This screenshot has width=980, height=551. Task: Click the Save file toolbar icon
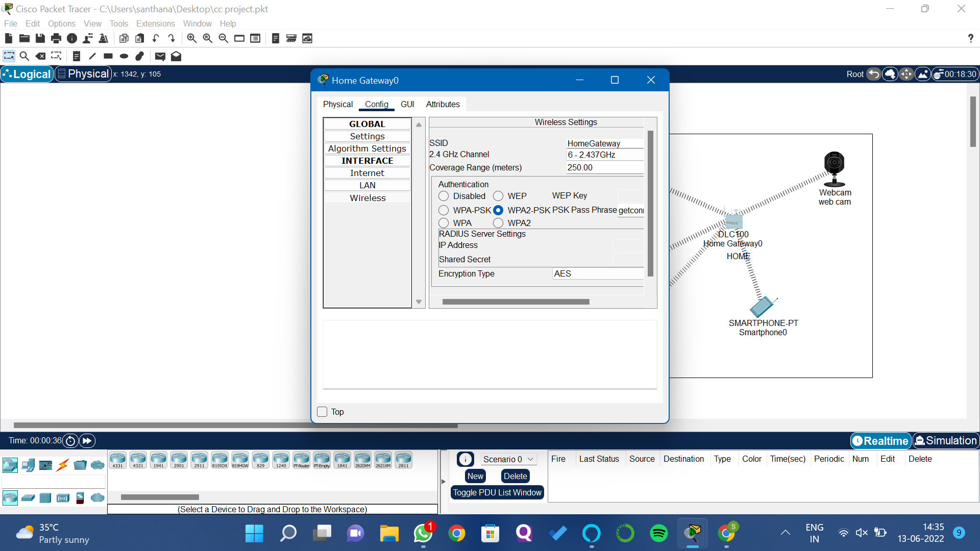point(40,38)
